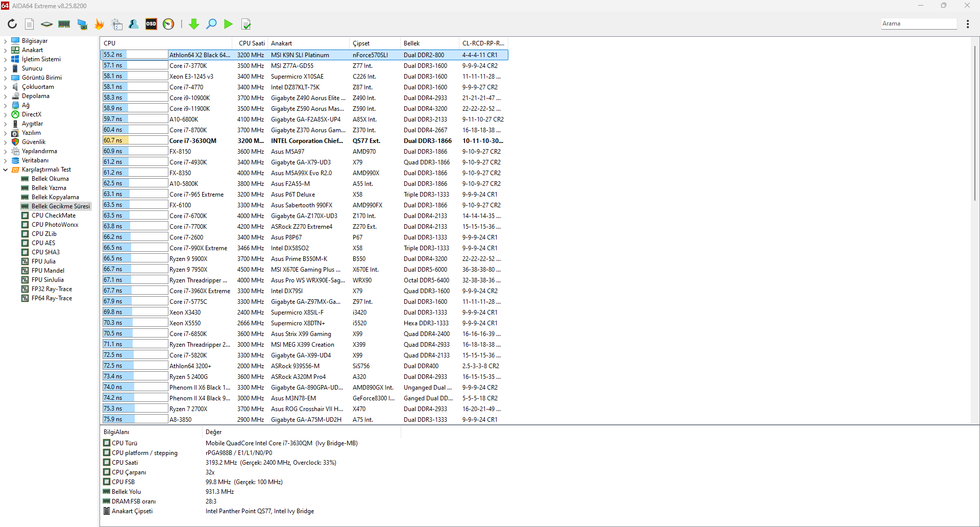Sort by the Çipset column header
The height and width of the screenshot is (527, 980).
[x=375, y=43]
